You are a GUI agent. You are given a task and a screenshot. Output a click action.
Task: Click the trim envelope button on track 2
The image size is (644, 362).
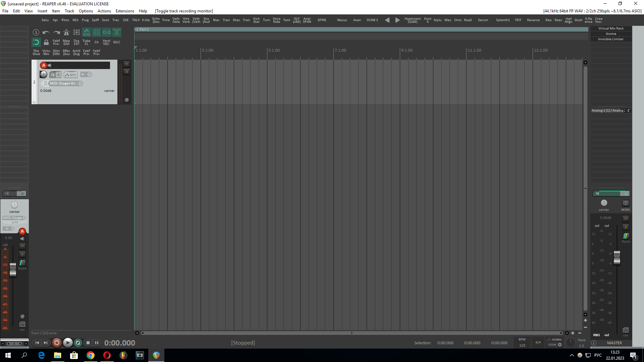coord(70,74)
